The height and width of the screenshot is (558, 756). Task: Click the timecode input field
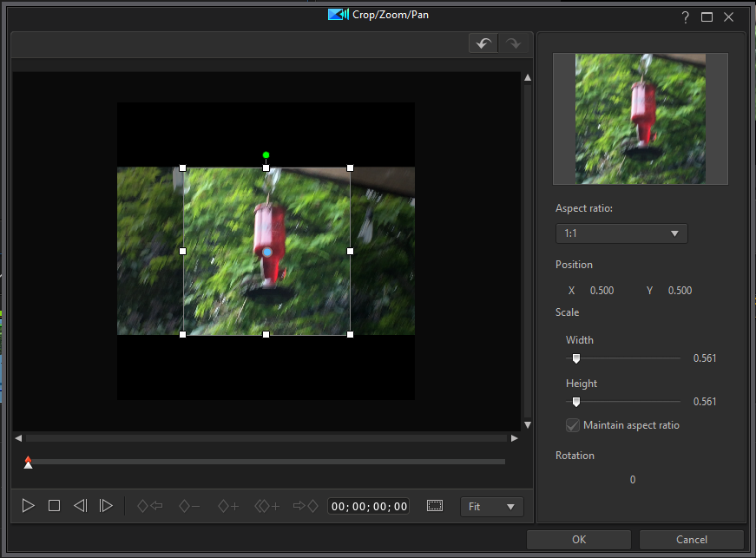pos(368,507)
